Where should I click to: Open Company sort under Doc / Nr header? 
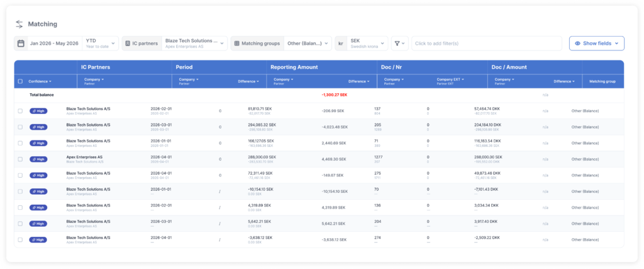394,81
